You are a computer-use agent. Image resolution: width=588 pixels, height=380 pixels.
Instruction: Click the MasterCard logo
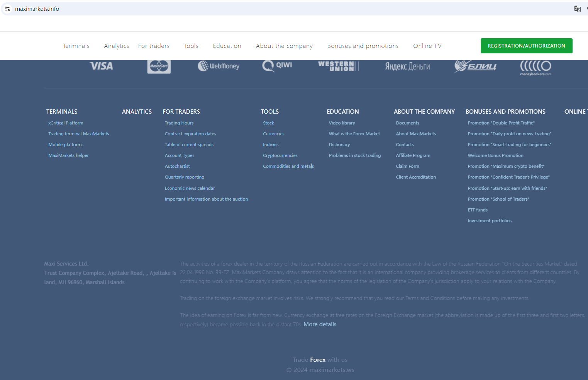coord(159,66)
